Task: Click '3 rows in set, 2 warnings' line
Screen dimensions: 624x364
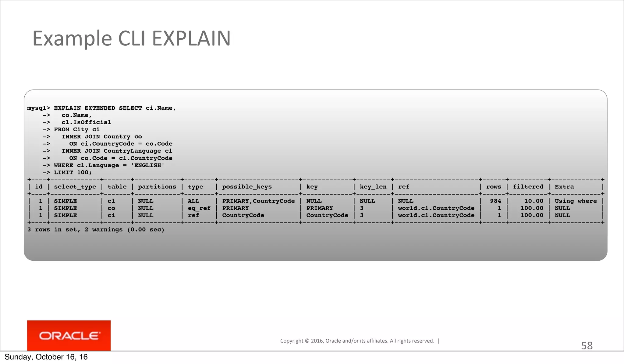Action: click(x=96, y=230)
